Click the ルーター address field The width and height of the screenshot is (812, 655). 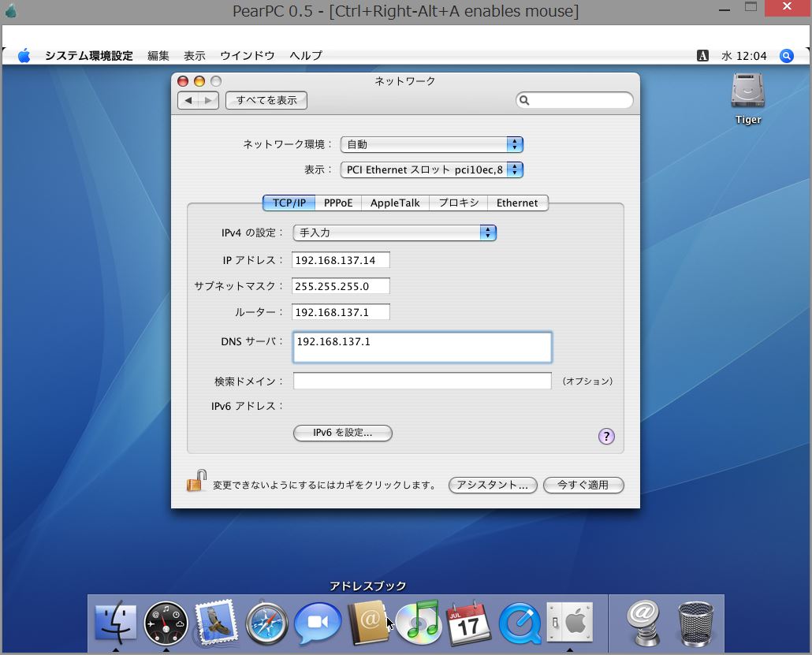coord(341,312)
